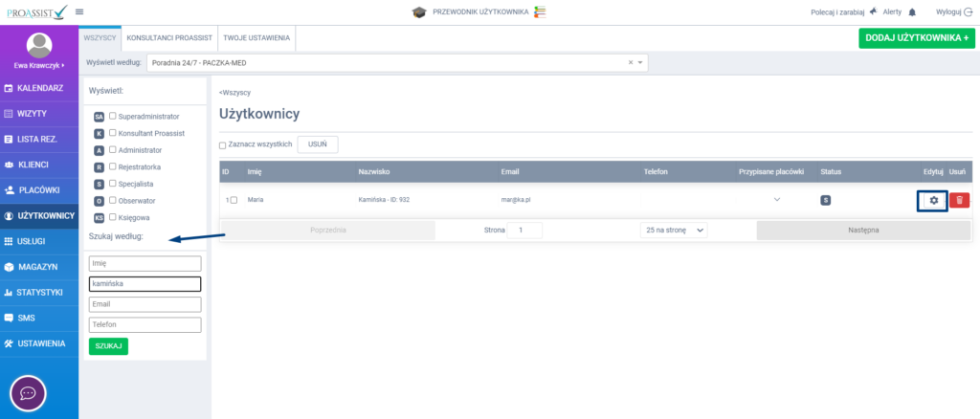980x419 pixels.
Task: Expand the Przypisane placówki chevron for Maria
Action: [777, 199]
